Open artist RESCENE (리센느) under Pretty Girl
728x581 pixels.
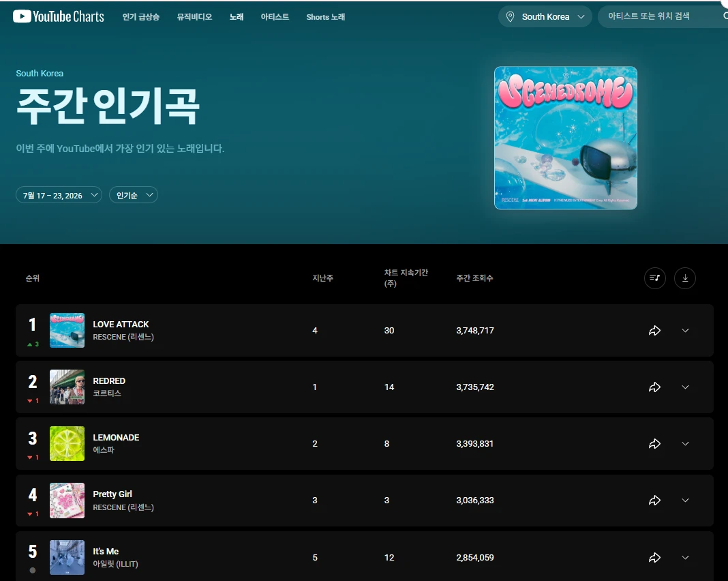click(123, 507)
